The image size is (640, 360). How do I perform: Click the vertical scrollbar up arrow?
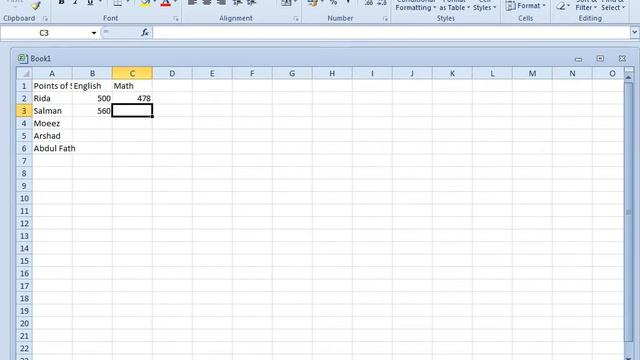coord(629,77)
